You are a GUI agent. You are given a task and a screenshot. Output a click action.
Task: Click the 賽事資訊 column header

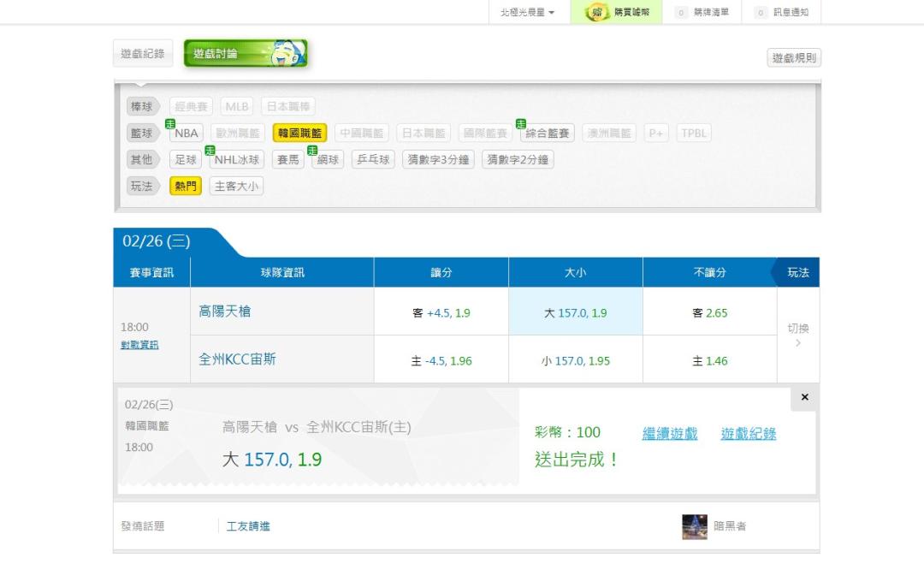[151, 272]
